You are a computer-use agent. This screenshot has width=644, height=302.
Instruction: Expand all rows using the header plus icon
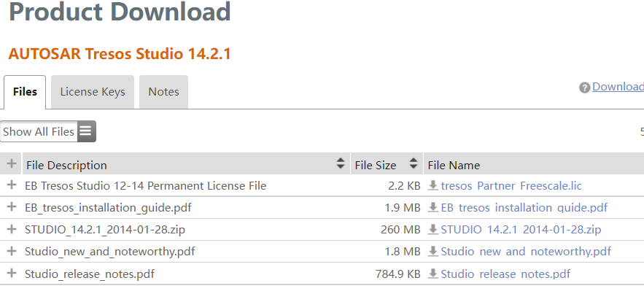click(11, 164)
